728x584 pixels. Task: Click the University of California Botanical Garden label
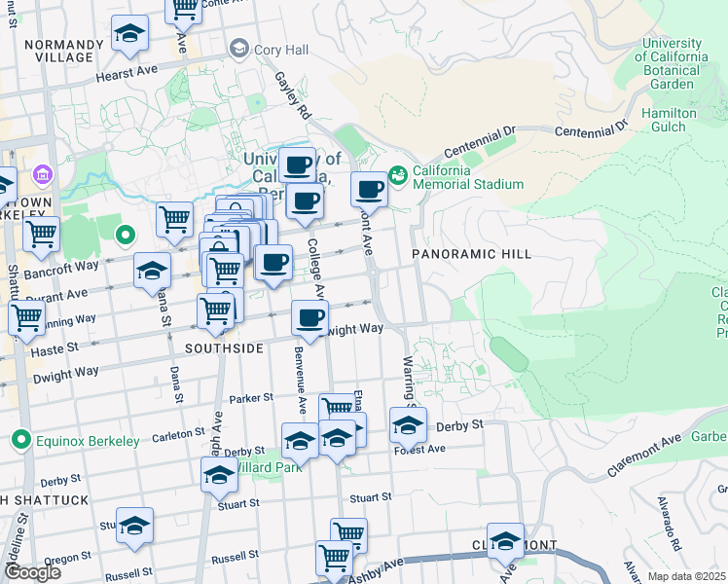[672, 63]
